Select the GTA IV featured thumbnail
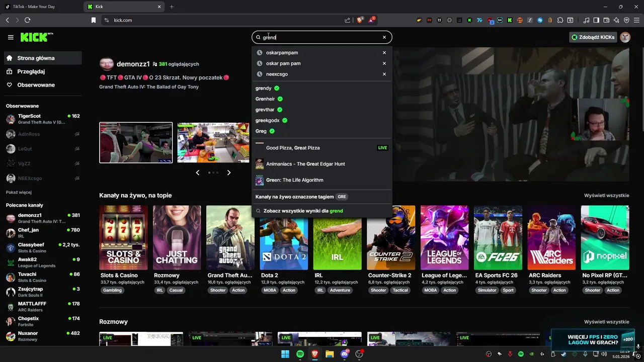Viewport: 644px width, 362px height. click(x=136, y=143)
